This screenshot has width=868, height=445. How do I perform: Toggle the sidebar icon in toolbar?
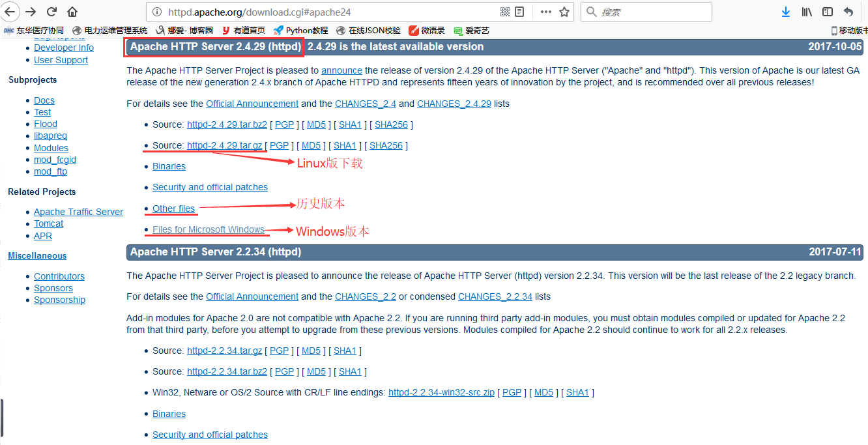(828, 12)
